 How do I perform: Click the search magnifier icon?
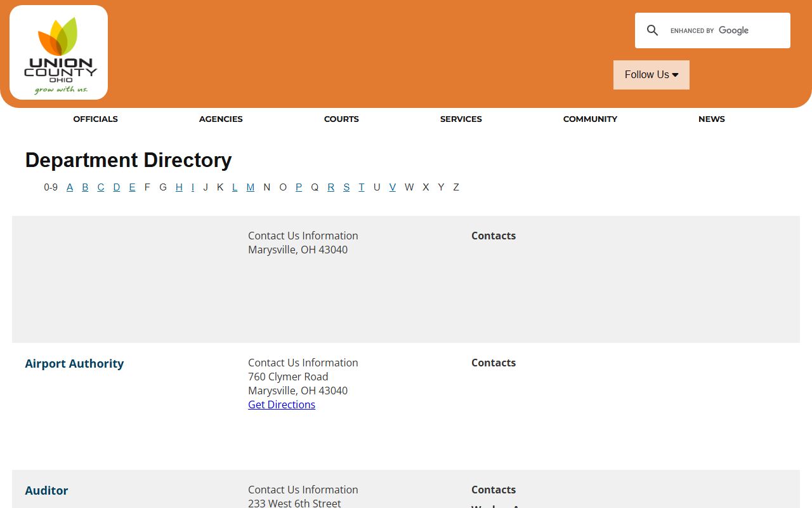pos(652,30)
